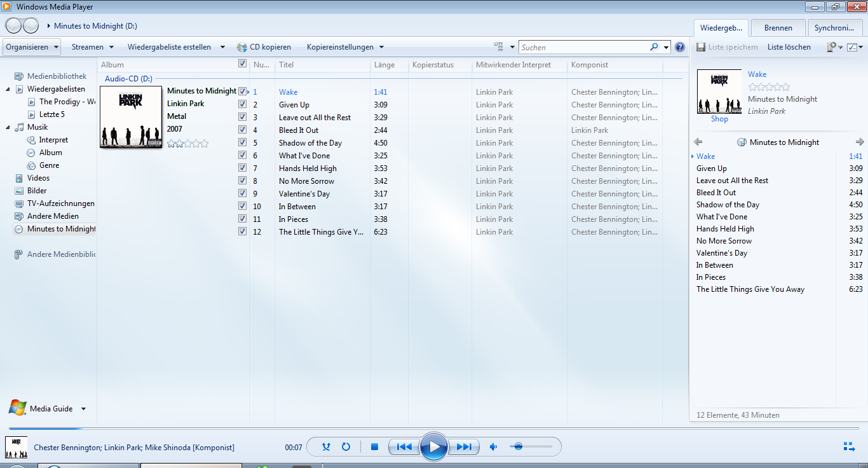The width and height of the screenshot is (868, 468).
Task: Open Bilder in the navigation pane
Action: click(37, 191)
